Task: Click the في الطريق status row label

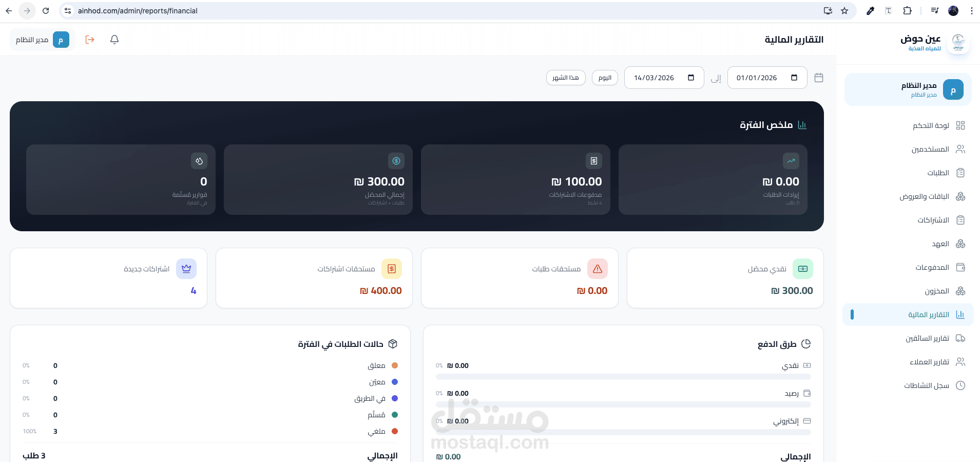Action: (370, 398)
